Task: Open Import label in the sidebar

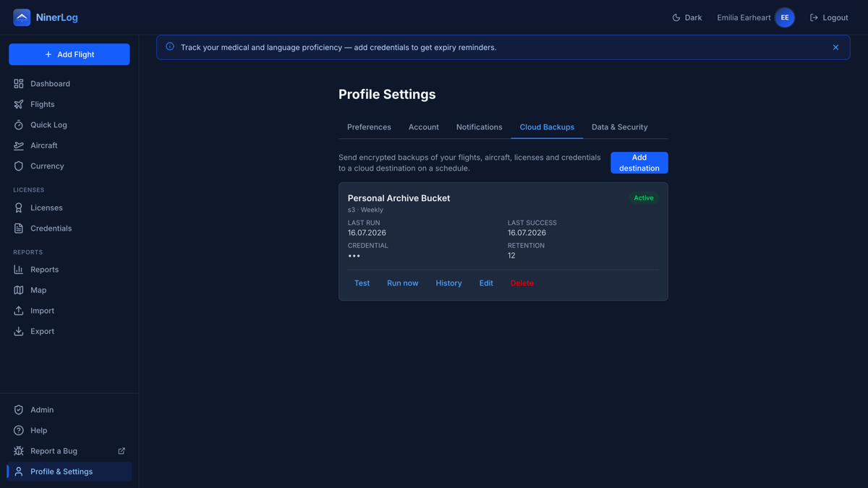Action: [x=42, y=311]
